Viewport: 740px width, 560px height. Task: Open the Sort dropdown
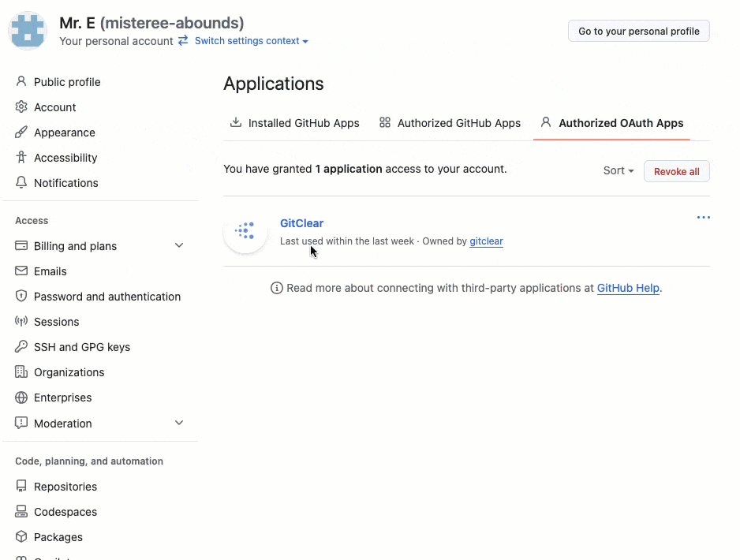point(619,171)
